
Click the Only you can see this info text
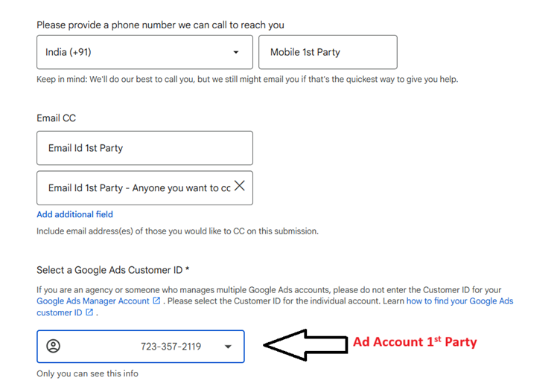click(x=87, y=373)
